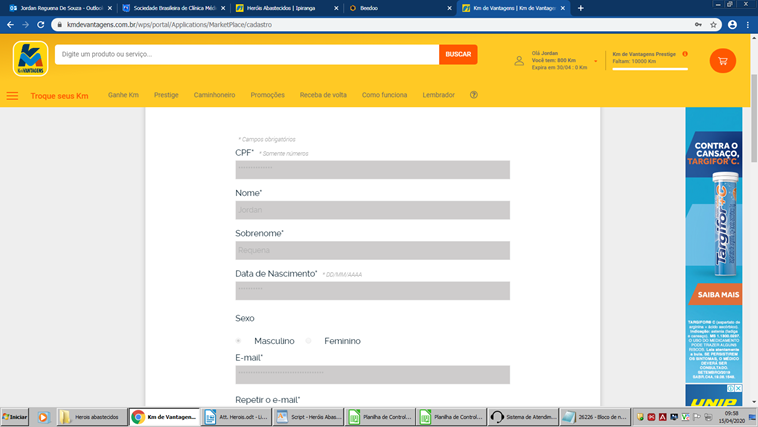Click the Nome input field

(x=372, y=210)
